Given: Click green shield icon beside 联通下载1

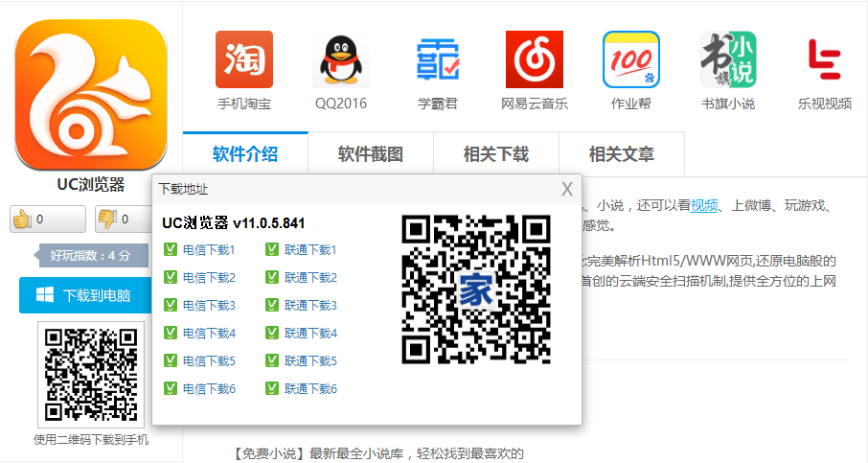Looking at the screenshot, I should (x=272, y=250).
